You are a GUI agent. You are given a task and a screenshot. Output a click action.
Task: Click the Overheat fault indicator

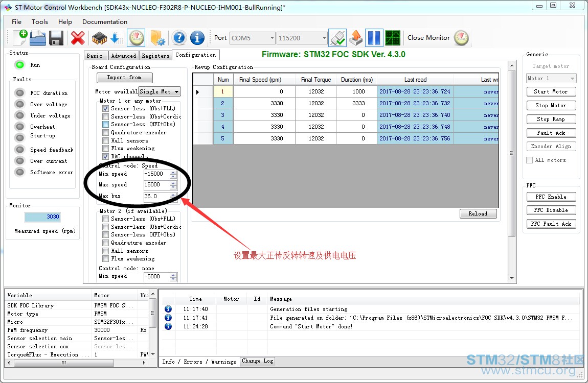tap(20, 127)
